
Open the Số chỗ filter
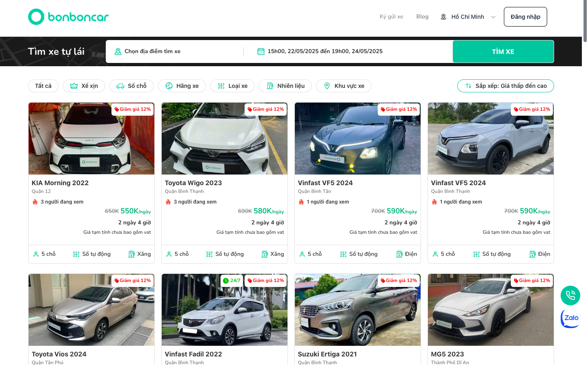click(131, 86)
